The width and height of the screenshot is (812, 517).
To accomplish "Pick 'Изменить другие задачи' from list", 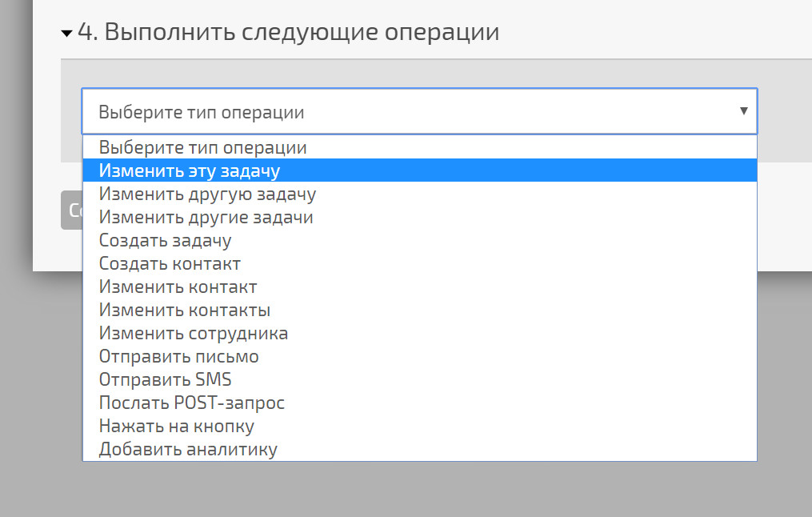I will click(x=420, y=217).
